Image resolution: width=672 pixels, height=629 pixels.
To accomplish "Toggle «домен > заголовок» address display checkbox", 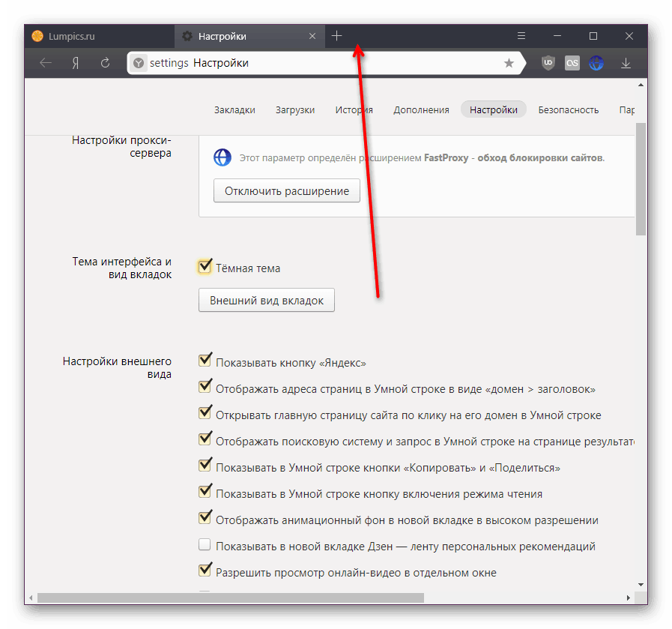I will pos(205,386).
